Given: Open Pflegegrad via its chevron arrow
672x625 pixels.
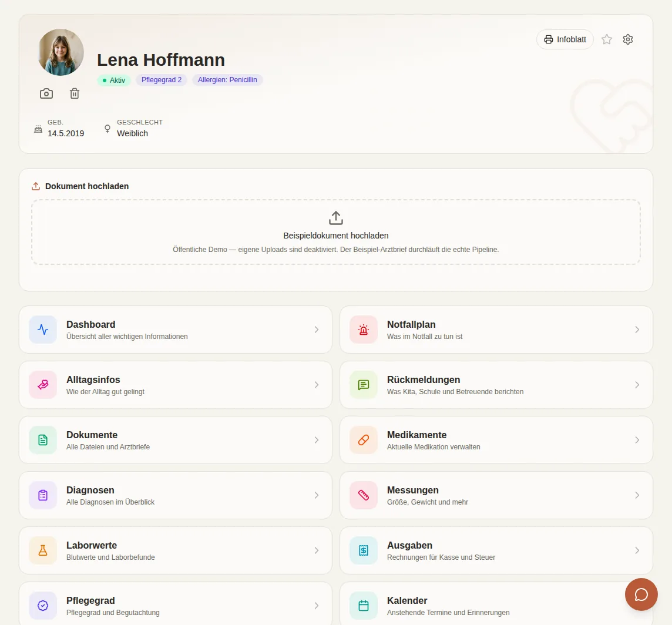Looking at the screenshot, I should pos(316,606).
